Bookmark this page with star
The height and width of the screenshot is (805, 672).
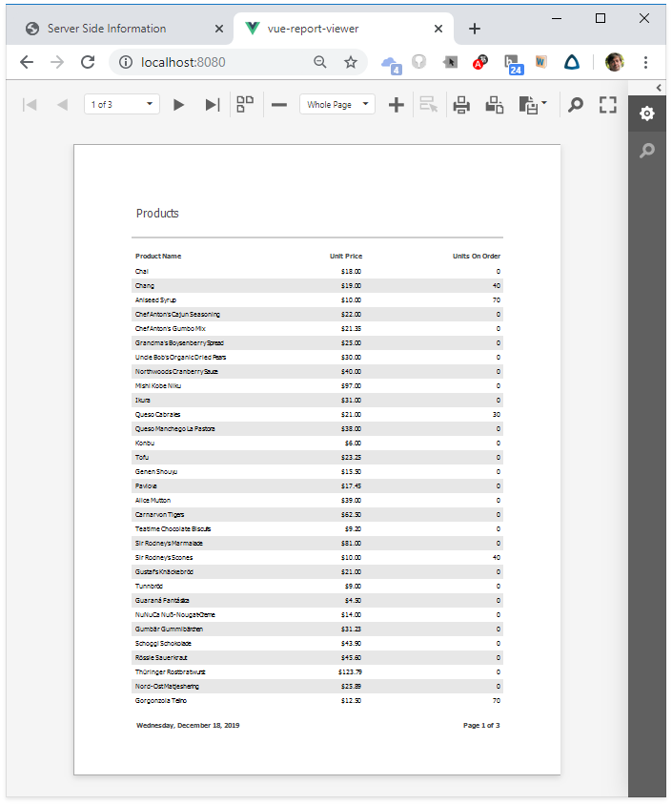(351, 62)
